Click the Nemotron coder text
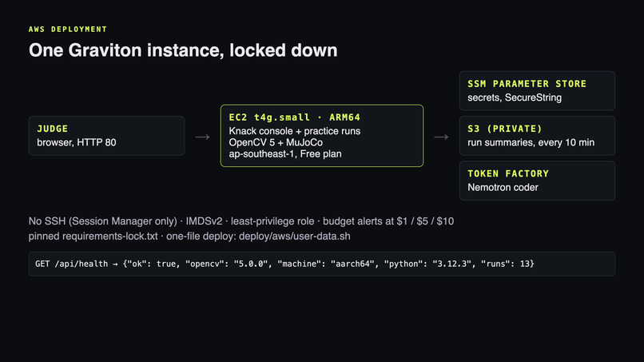This screenshot has height=362, width=644. (503, 187)
